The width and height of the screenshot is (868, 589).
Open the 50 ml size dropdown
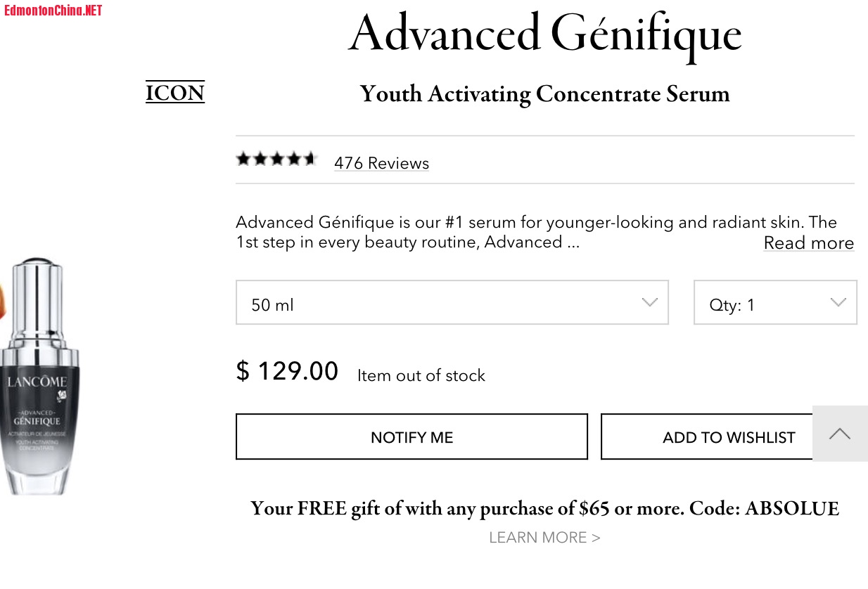[x=452, y=303]
